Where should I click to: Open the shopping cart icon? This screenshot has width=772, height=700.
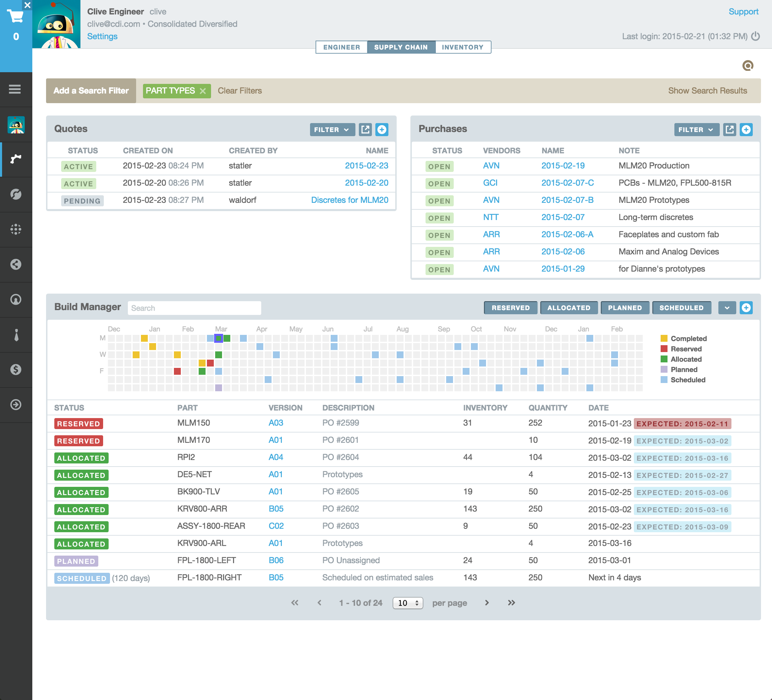coord(15,17)
